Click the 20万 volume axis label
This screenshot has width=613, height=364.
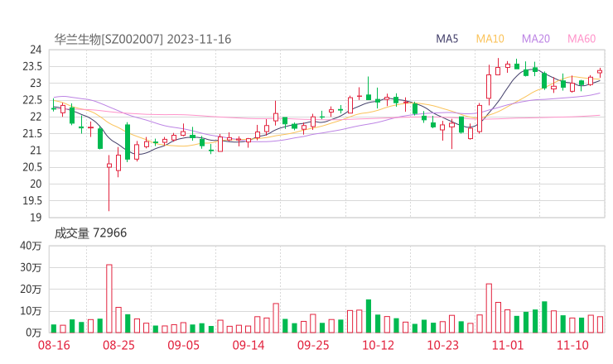coord(31,290)
